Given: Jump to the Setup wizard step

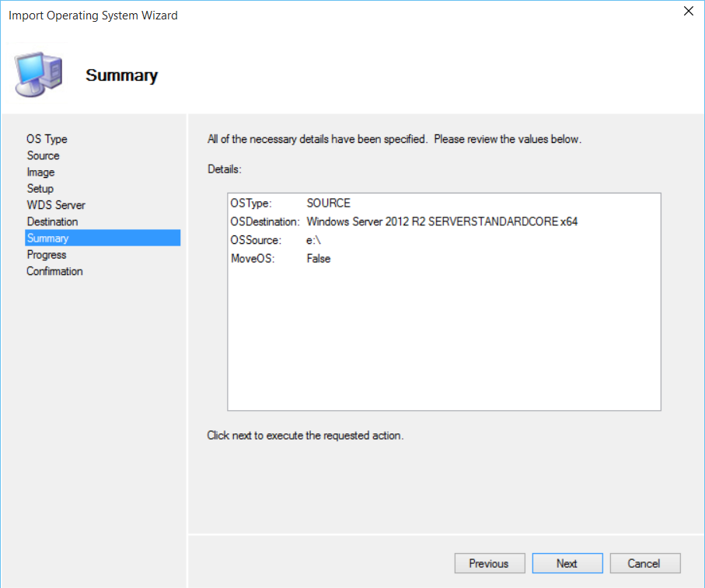Looking at the screenshot, I should (x=40, y=189).
